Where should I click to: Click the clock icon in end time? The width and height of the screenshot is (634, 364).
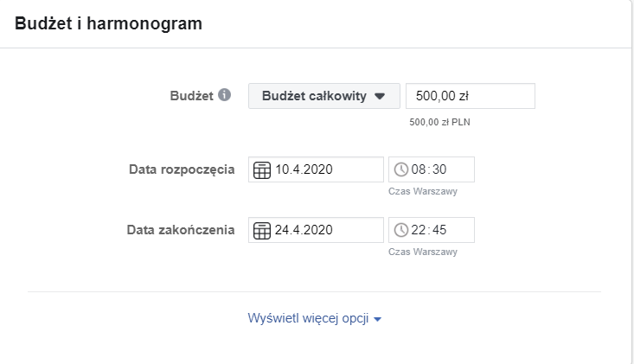coord(401,230)
